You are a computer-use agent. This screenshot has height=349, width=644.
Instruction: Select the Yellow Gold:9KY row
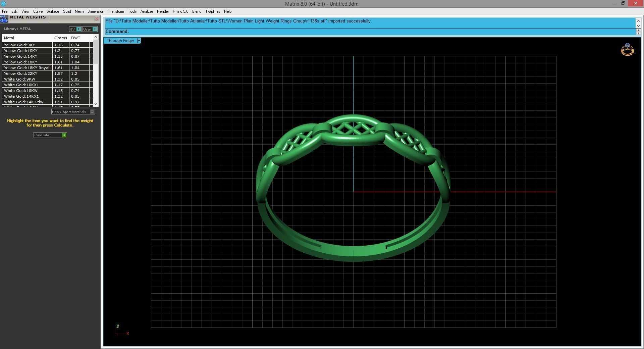tap(48, 45)
